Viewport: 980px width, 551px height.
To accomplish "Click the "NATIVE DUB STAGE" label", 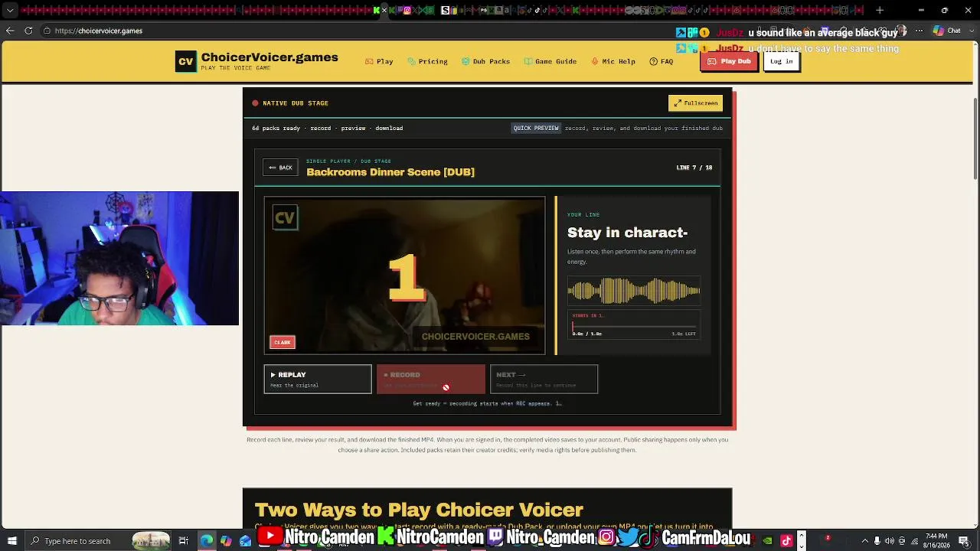I will click(x=296, y=103).
